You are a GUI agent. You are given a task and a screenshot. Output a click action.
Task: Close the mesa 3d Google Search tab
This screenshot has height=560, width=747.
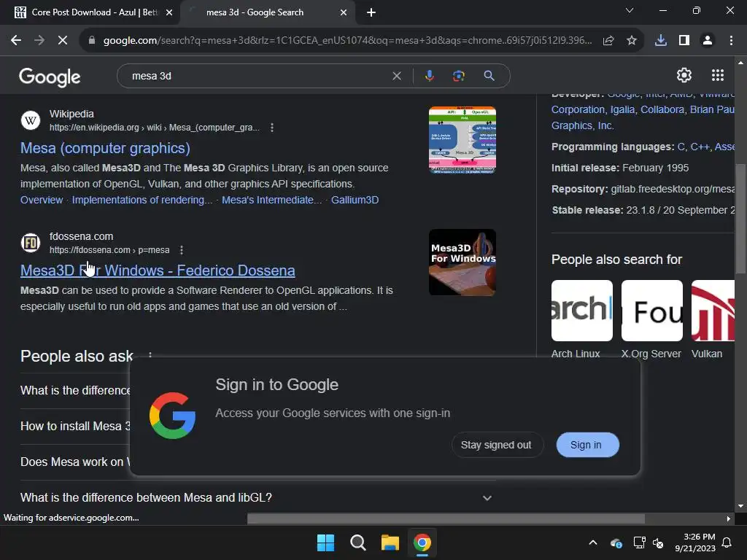tap(344, 12)
